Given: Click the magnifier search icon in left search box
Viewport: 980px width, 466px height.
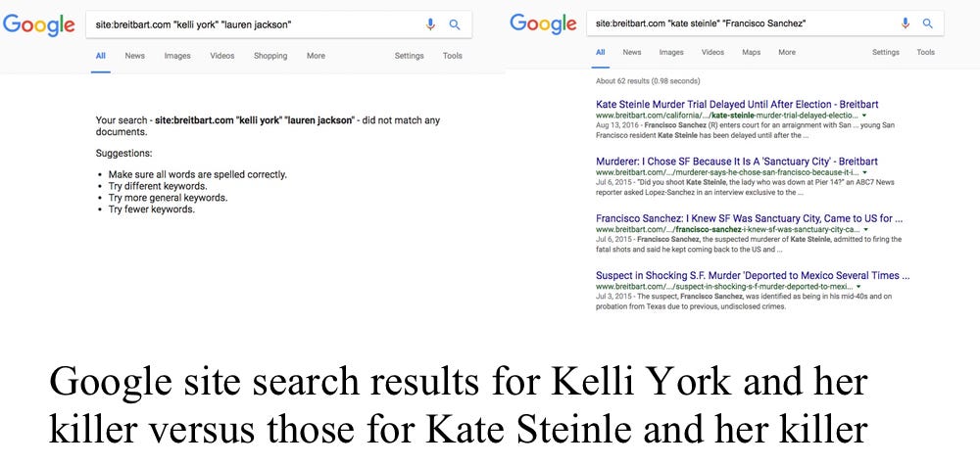Looking at the screenshot, I should 455,25.
